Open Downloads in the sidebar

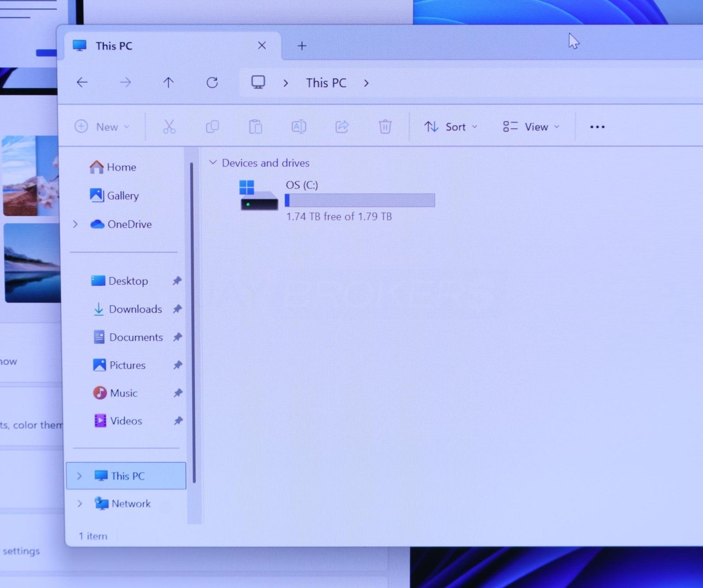point(135,309)
